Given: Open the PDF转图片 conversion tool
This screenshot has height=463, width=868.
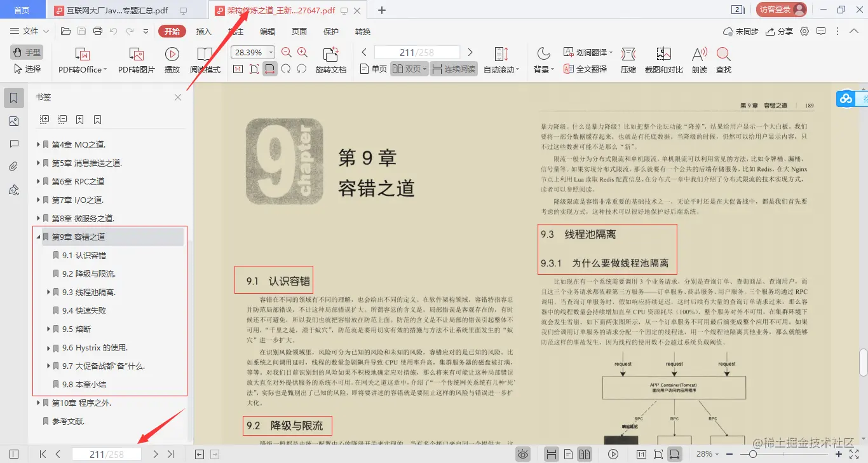Looking at the screenshot, I should point(137,60).
